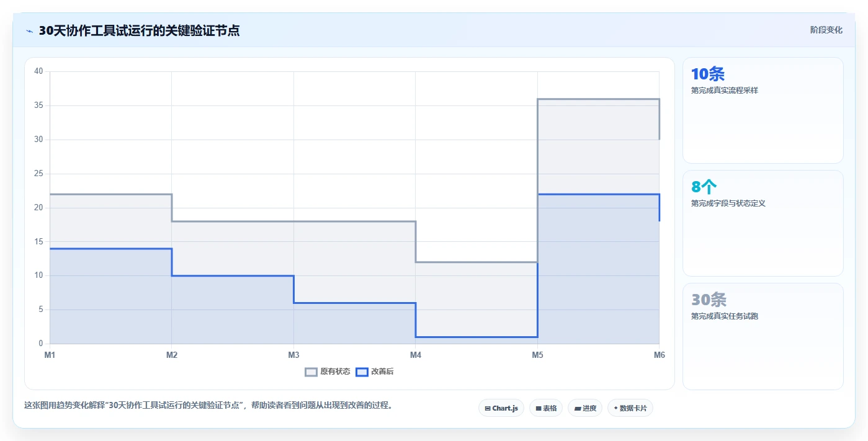This screenshot has height=441, width=868.
Task: Click the 15 y-axis tick label
Action: coord(38,241)
